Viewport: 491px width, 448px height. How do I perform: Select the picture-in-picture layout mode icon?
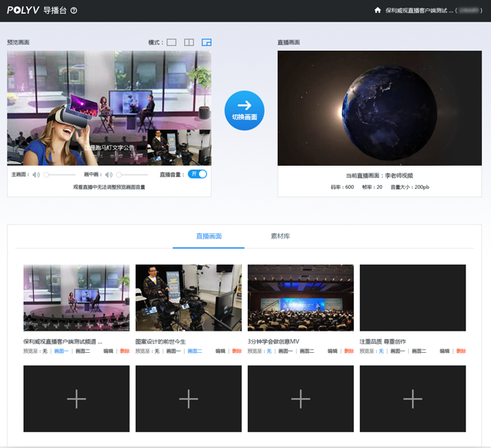[206, 42]
